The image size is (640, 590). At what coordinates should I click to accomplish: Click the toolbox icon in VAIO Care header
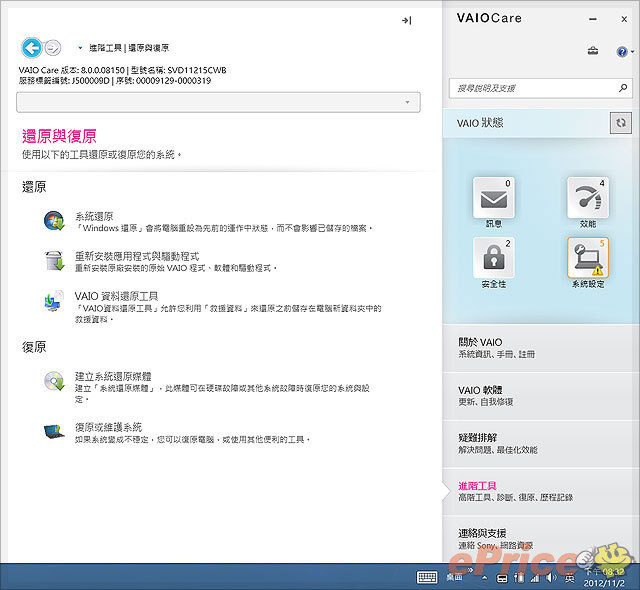pyautogui.click(x=593, y=51)
